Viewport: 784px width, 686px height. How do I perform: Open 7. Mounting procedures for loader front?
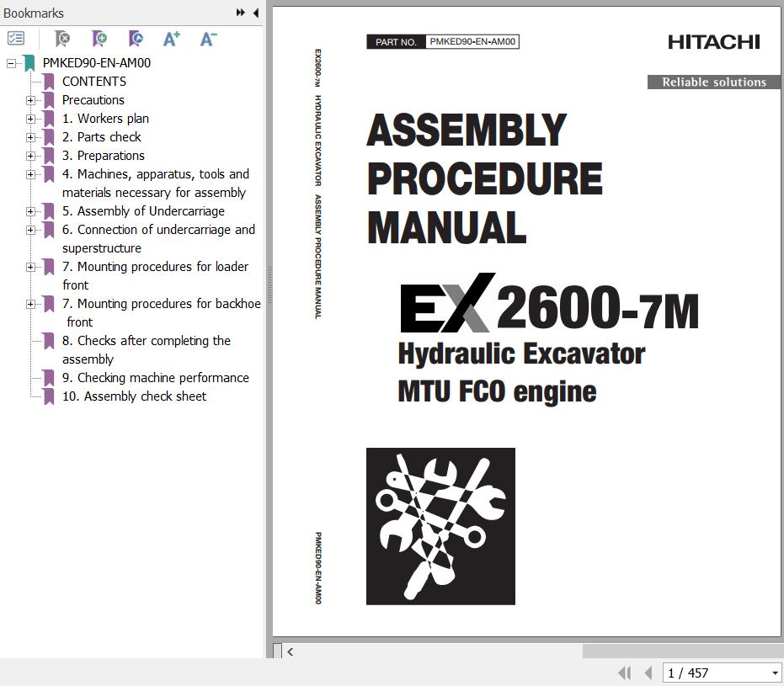pos(155,275)
